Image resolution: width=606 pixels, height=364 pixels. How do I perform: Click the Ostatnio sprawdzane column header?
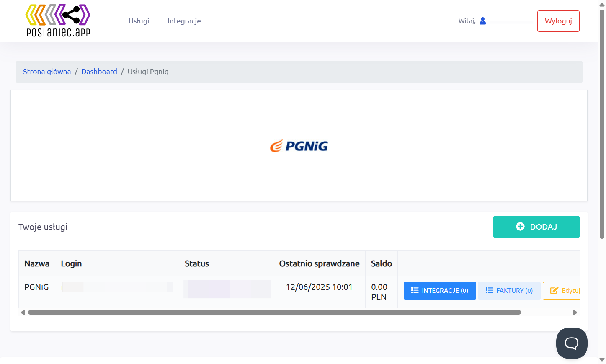coord(320,263)
